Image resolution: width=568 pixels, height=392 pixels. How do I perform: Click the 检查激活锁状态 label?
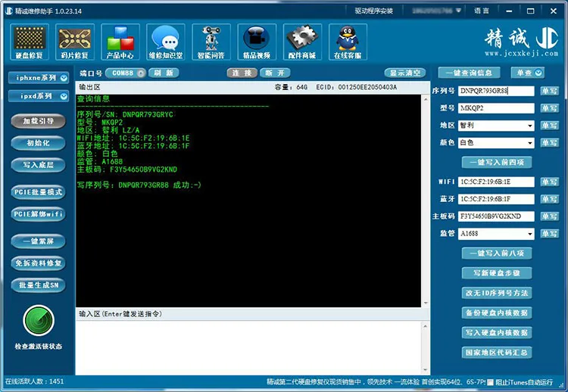(39, 347)
